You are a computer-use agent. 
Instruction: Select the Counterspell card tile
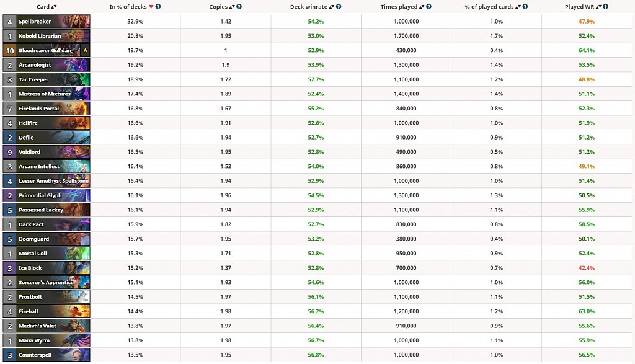pyautogui.click(x=47, y=355)
